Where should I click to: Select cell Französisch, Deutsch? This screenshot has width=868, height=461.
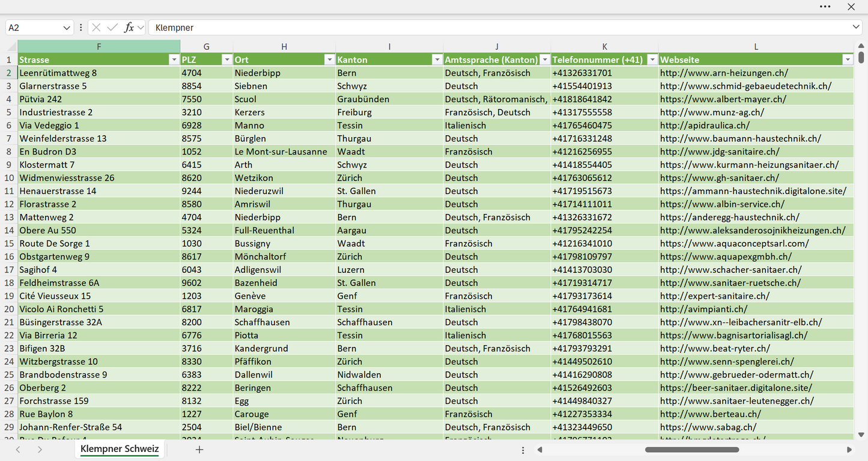pos(497,112)
